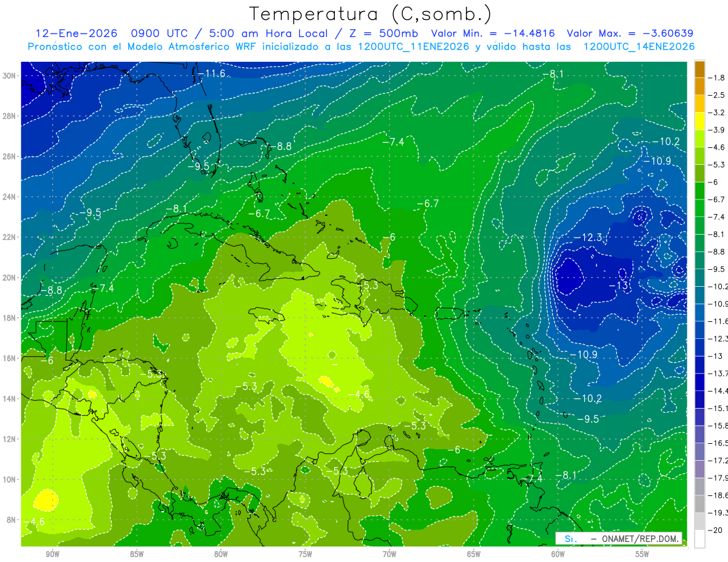Click the "75W" longitude axis label
Screen dimensions: 728x562
[305, 554]
